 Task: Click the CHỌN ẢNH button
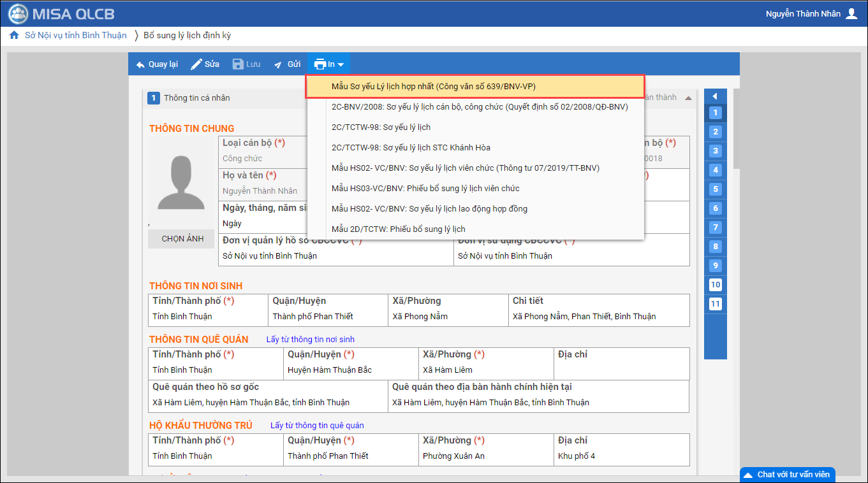(x=182, y=239)
